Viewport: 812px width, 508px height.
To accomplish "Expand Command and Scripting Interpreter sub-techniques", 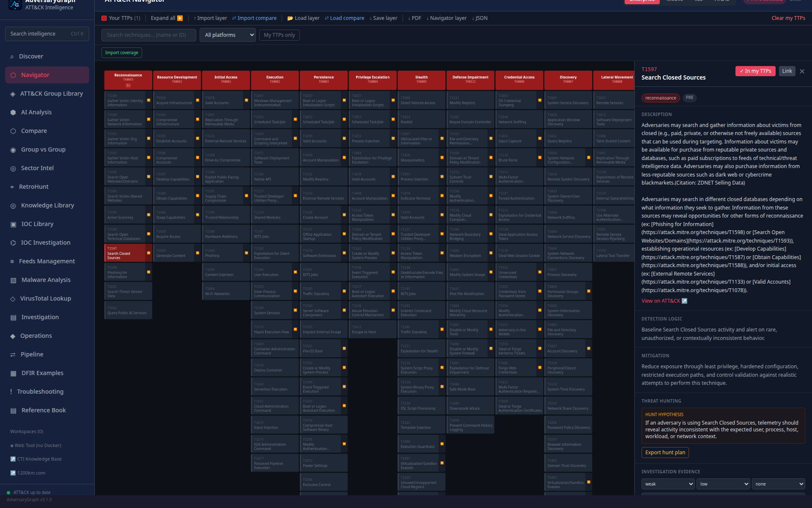I will tap(295, 138).
